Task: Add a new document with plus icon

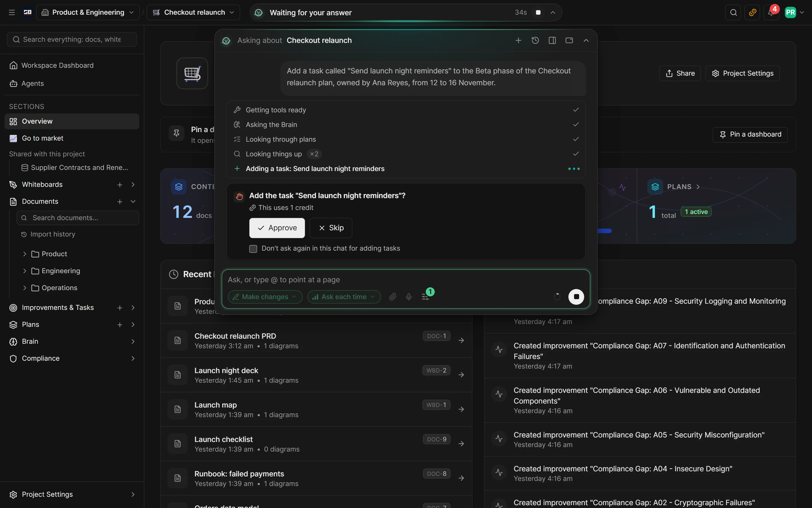Action: (120, 202)
